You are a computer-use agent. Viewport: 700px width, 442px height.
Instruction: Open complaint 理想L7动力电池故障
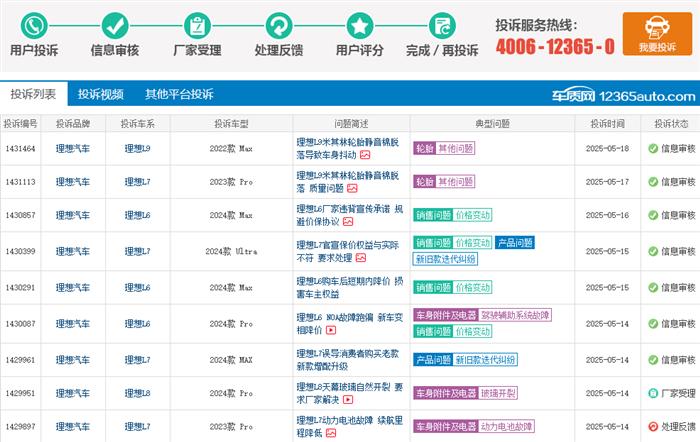[x=350, y=427]
